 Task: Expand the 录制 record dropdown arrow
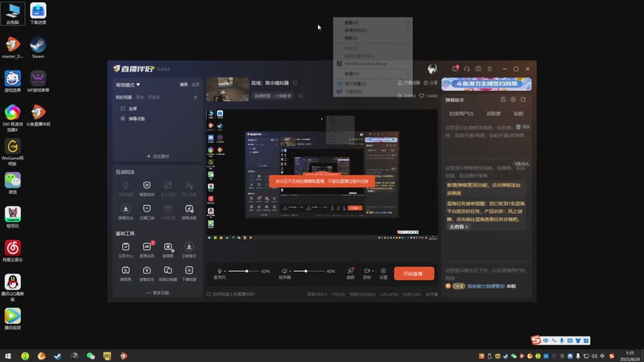(x=373, y=271)
